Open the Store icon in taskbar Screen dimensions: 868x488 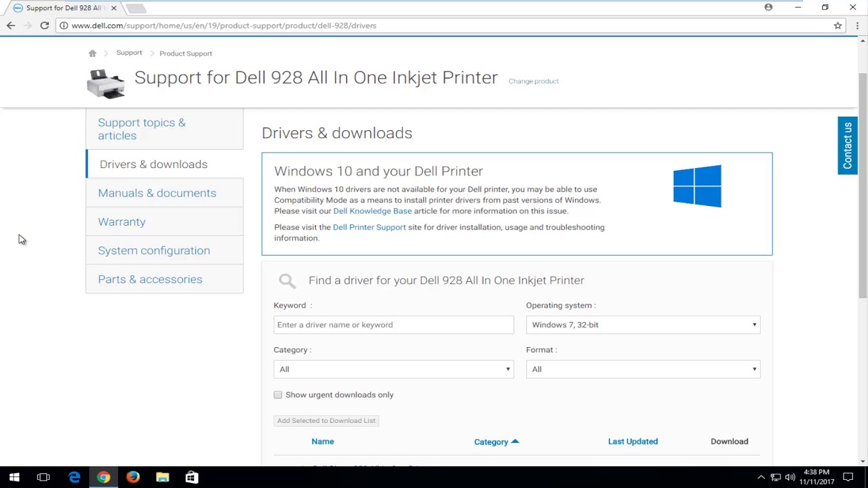point(192,477)
